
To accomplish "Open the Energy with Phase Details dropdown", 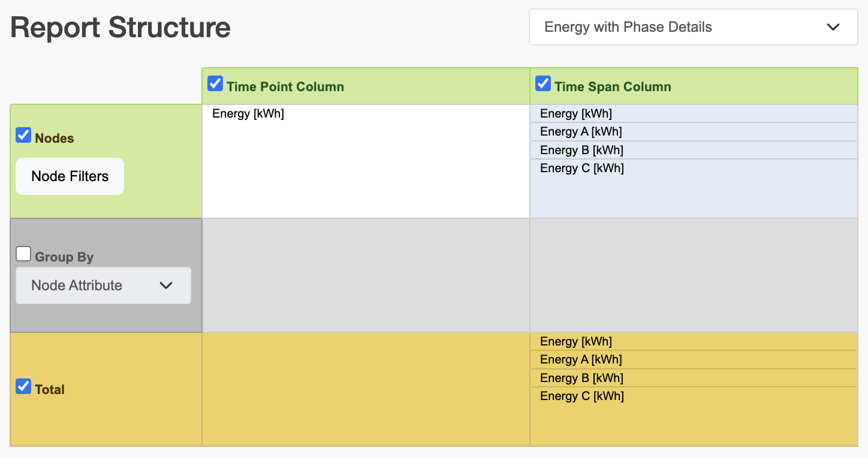I will tap(693, 27).
